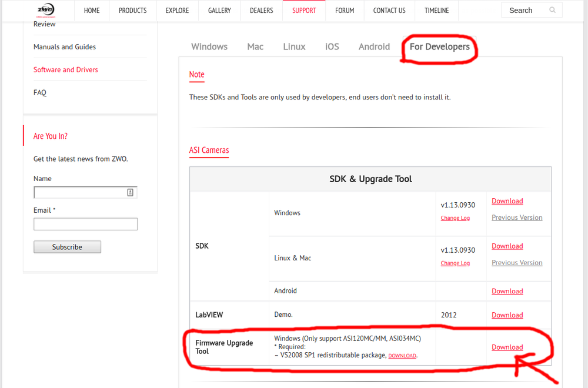Open Manuals and Guides sidebar link
The width and height of the screenshot is (588, 388).
pyautogui.click(x=65, y=47)
